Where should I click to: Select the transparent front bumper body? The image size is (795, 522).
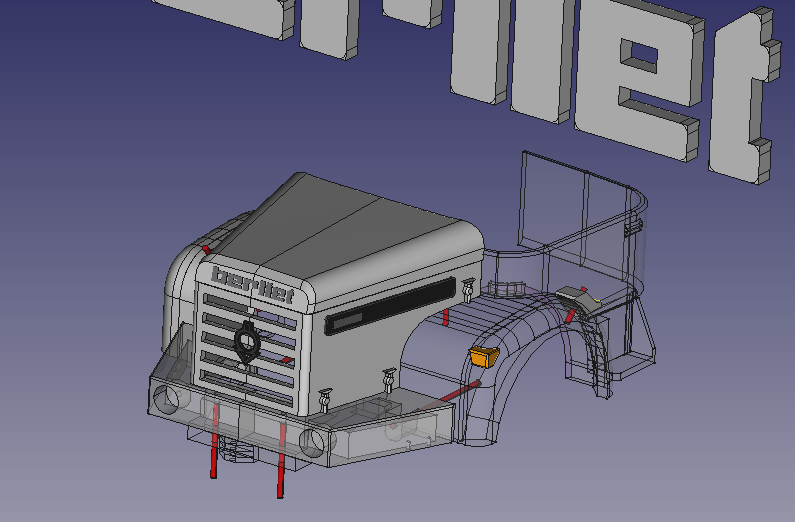[299, 421]
